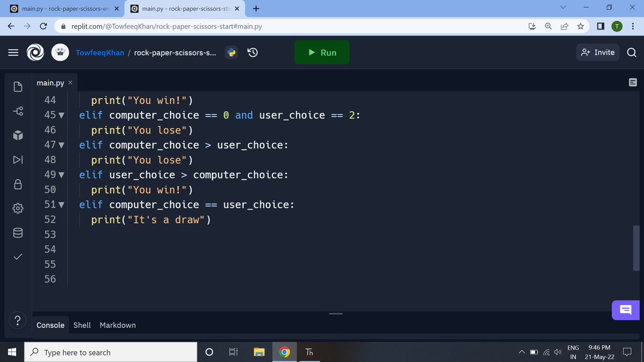Collapse the code block at line 51

(61, 205)
